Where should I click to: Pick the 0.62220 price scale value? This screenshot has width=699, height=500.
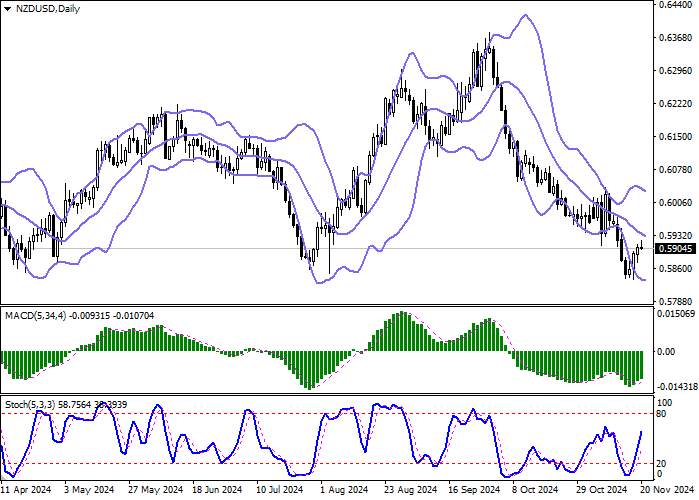point(676,104)
